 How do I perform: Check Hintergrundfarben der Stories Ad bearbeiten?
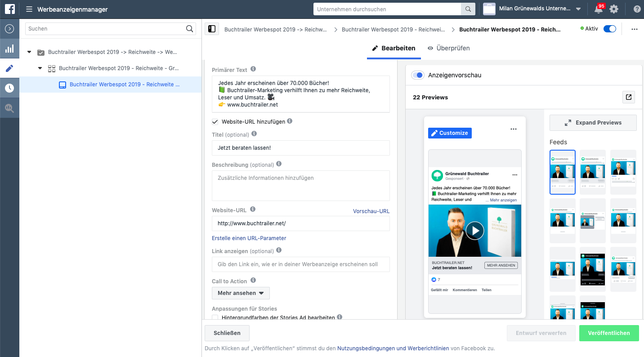[215, 317]
